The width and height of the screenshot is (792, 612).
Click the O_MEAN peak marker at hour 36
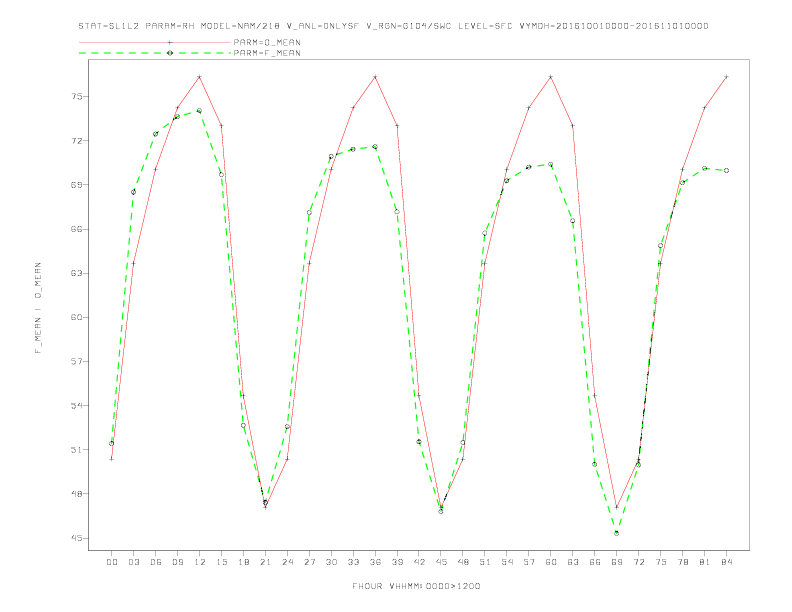point(375,77)
